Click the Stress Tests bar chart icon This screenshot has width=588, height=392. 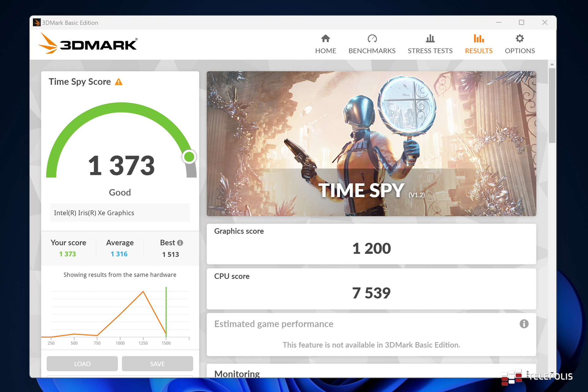(x=430, y=39)
